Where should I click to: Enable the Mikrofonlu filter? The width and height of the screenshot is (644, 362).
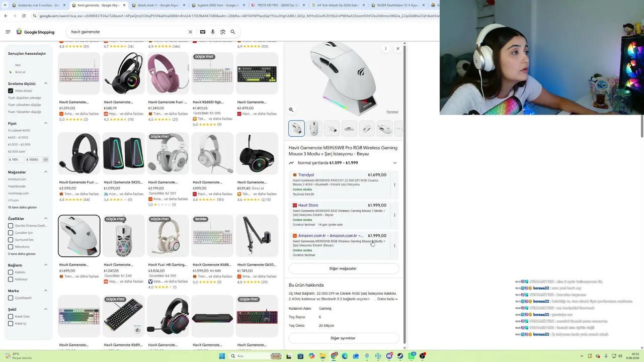click(11, 247)
